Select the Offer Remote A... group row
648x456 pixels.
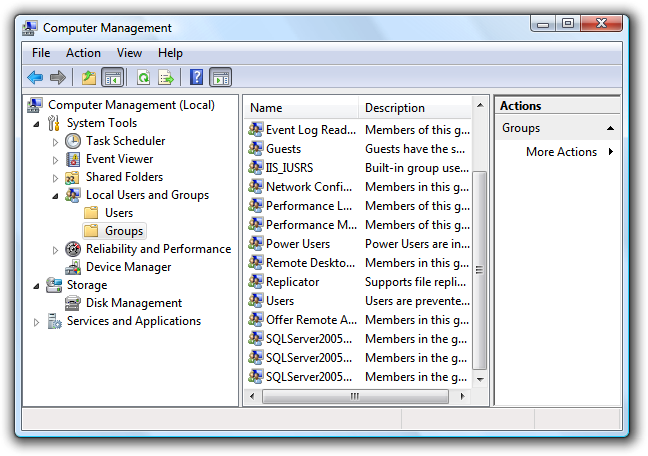(359, 320)
